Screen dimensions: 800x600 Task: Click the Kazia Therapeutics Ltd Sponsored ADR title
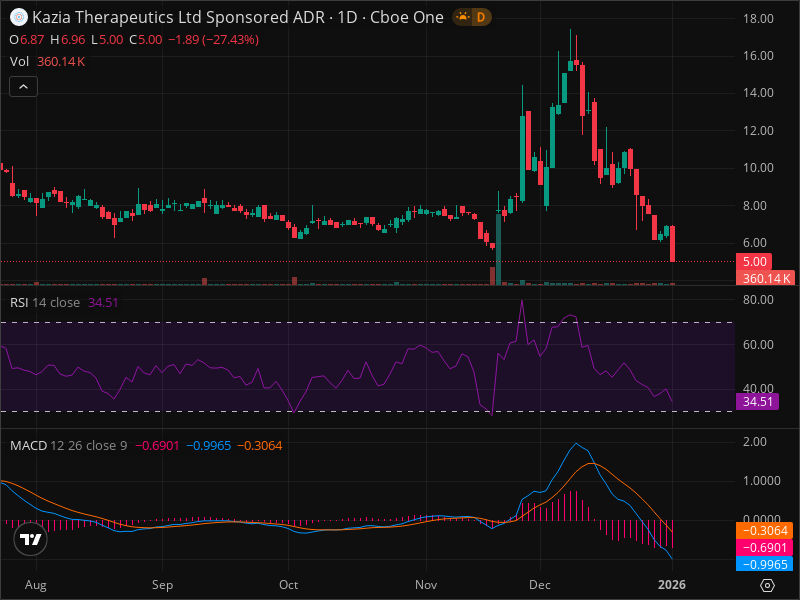click(x=179, y=17)
